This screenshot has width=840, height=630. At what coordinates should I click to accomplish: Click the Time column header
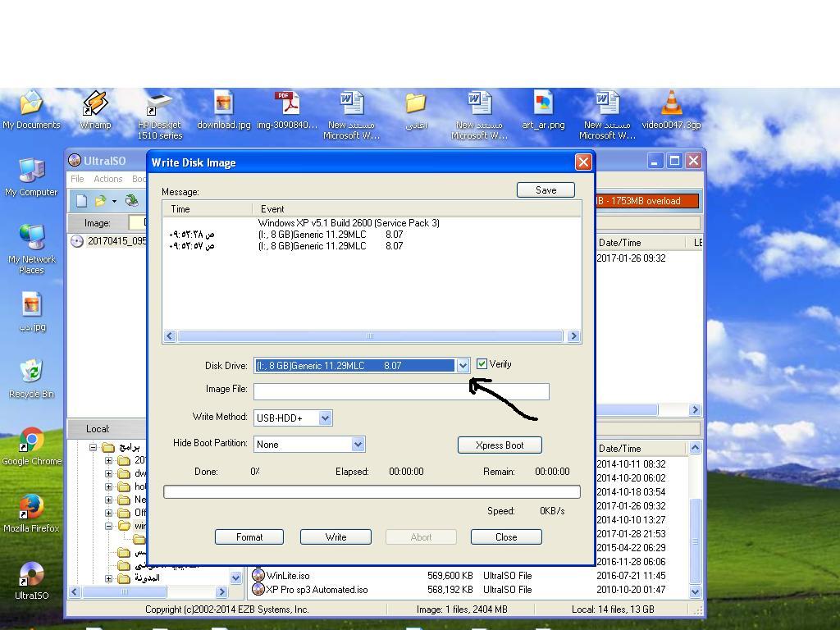pos(208,209)
